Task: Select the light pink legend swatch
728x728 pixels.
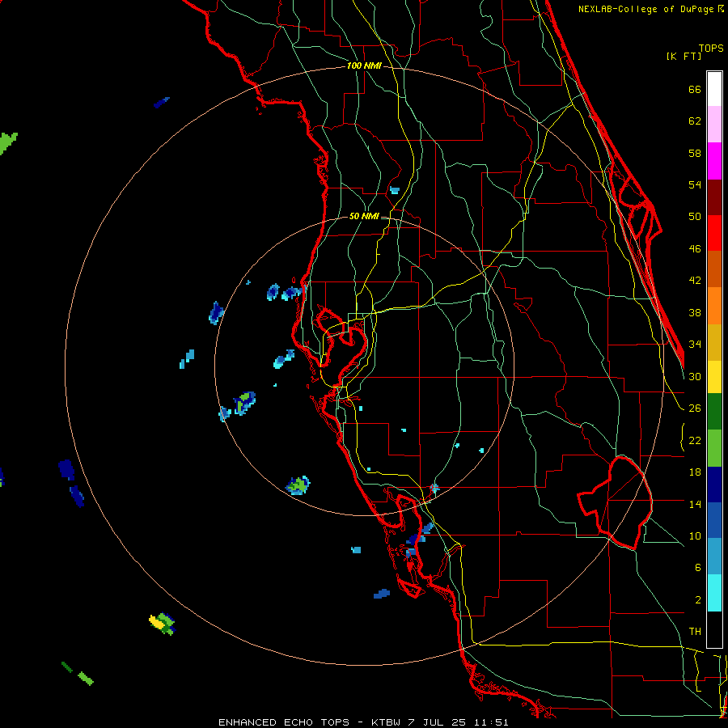Action: (714, 125)
